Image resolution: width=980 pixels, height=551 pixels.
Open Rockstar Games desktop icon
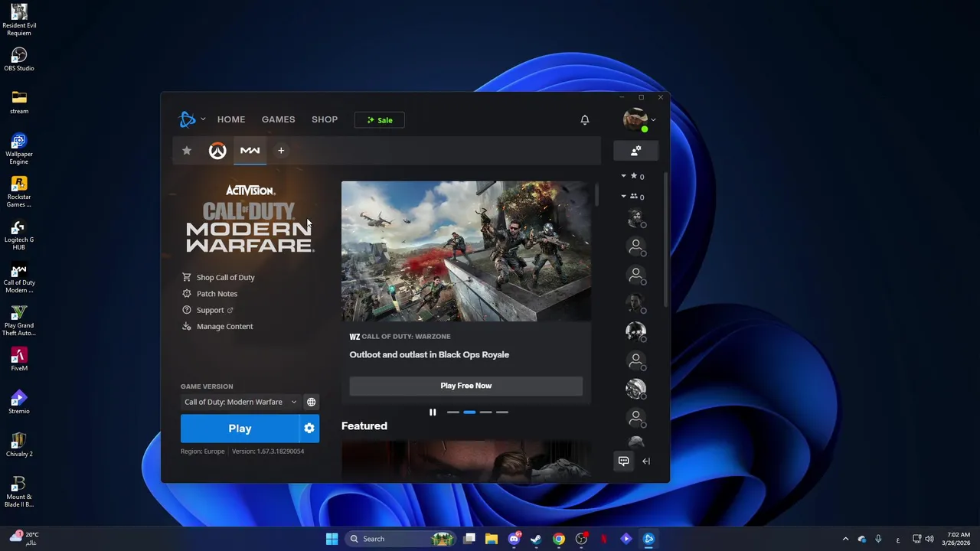(x=19, y=191)
